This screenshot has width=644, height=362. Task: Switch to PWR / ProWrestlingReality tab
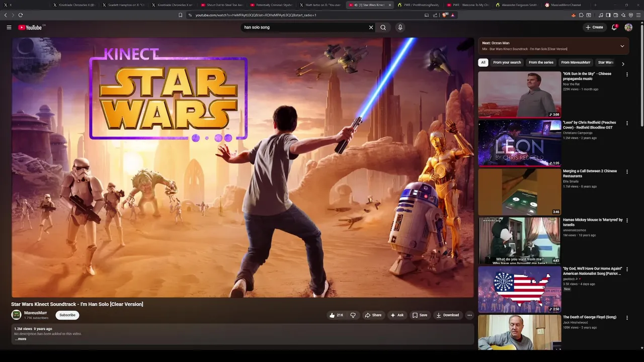click(x=418, y=5)
